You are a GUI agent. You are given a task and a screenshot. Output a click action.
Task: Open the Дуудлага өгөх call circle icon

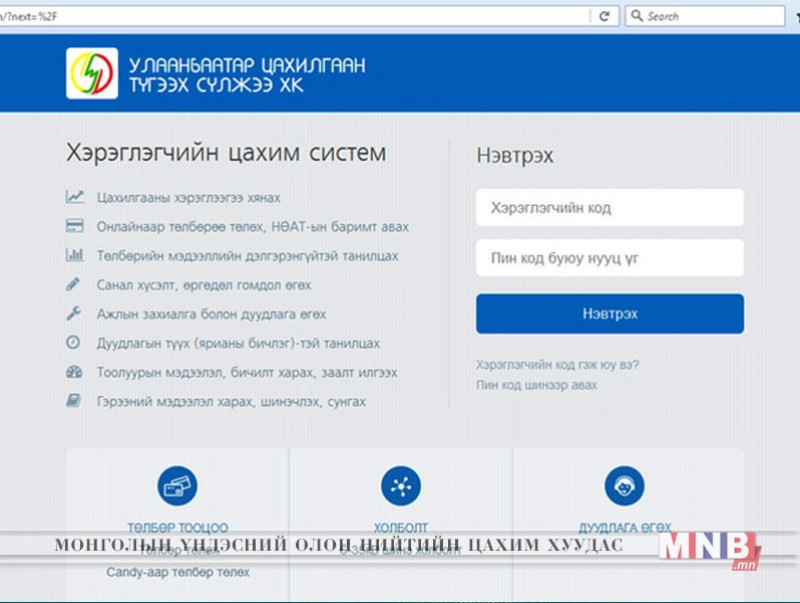pyautogui.click(x=624, y=487)
